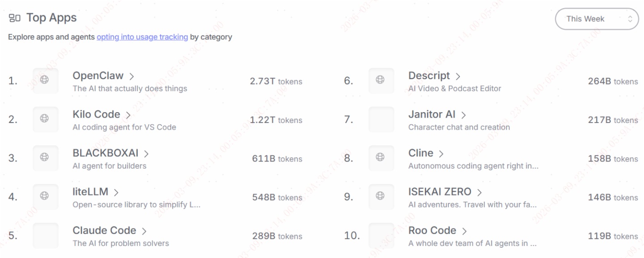Click the Top Apps header icon
This screenshot has width=644, height=258.
pos(14,18)
